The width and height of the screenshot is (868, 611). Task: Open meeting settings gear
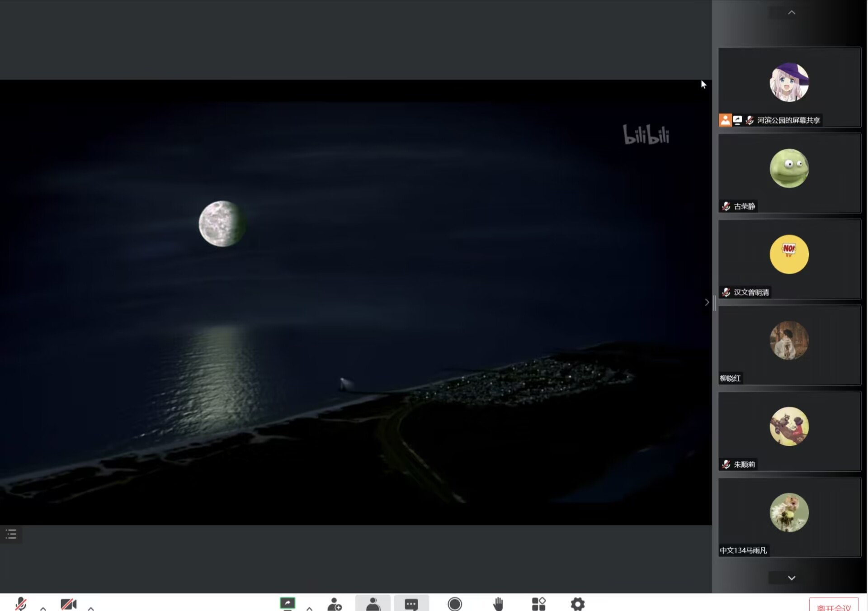point(577,604)
